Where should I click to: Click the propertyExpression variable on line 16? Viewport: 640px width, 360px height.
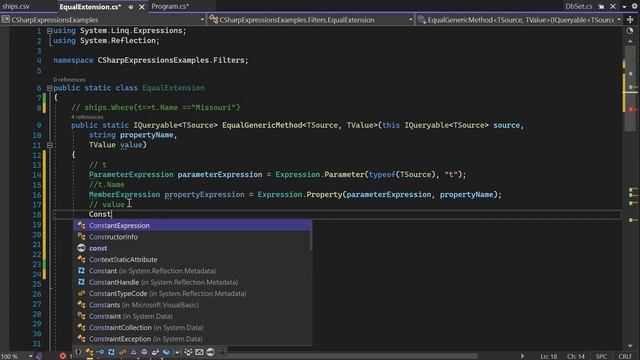click(x=204, y=195)
